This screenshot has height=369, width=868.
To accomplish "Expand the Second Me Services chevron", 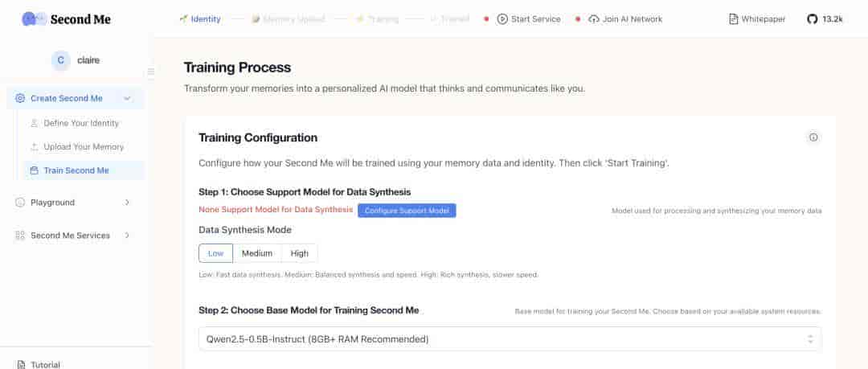I will pyautogui.click(x=127, y=236).
